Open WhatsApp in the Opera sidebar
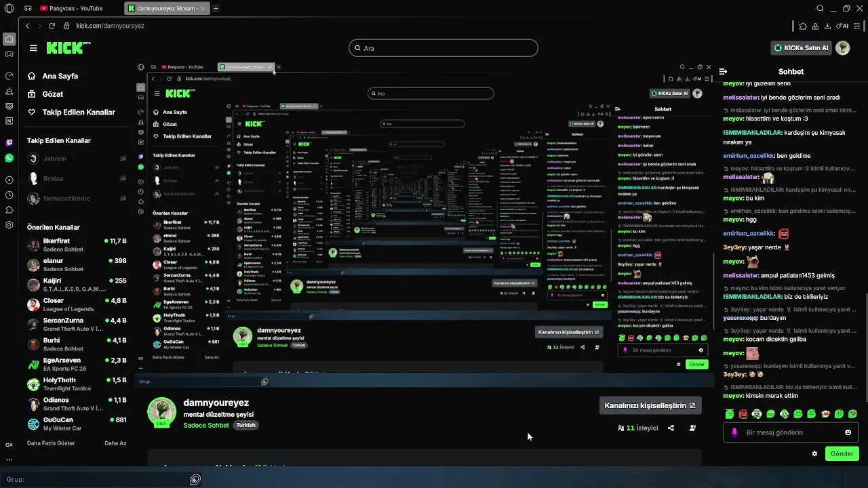Screen dimensions: 868x488 9,158
